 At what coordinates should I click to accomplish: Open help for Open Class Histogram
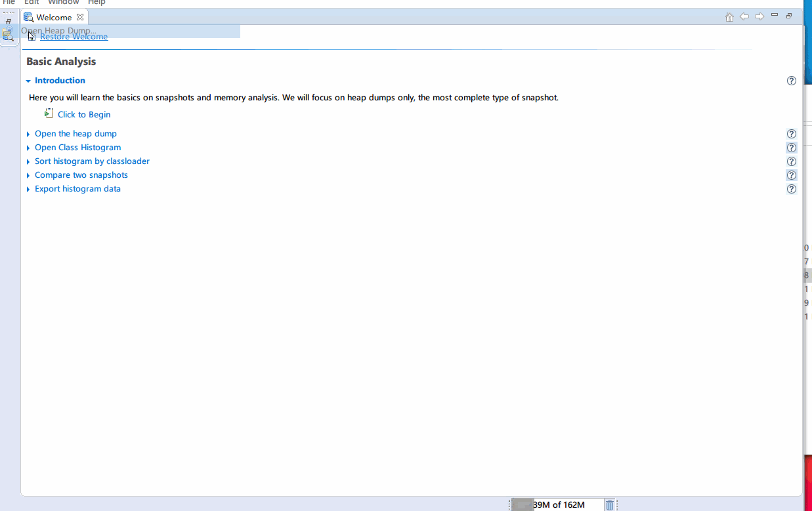[x=792, y=148]
